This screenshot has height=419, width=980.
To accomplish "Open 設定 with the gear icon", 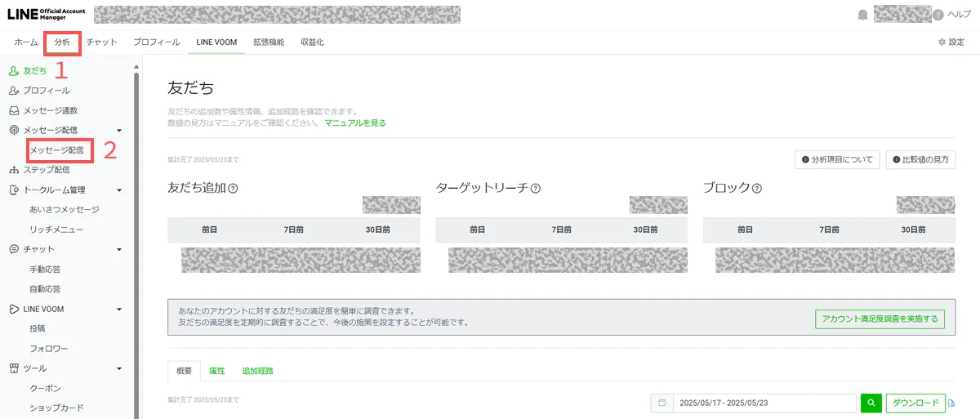I will coord(951,42).
